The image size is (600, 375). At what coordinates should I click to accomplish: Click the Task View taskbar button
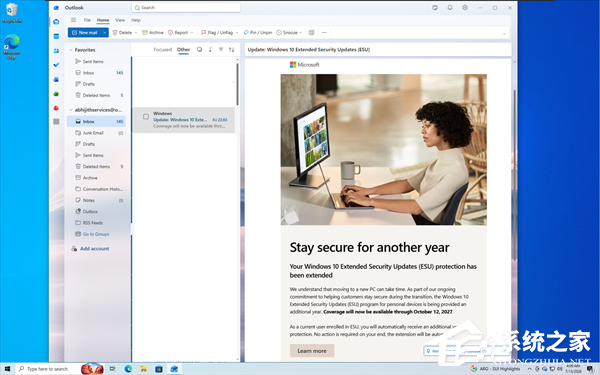(112, 369)
